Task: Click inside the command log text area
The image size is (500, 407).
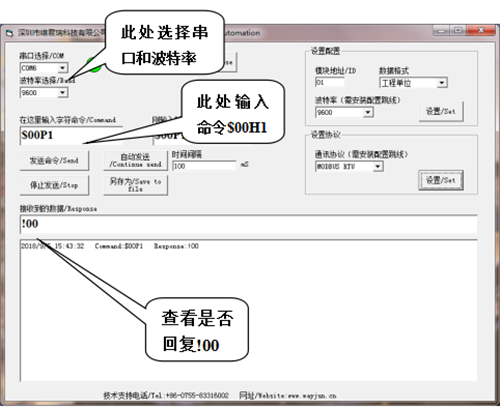Action: [248, 310]
